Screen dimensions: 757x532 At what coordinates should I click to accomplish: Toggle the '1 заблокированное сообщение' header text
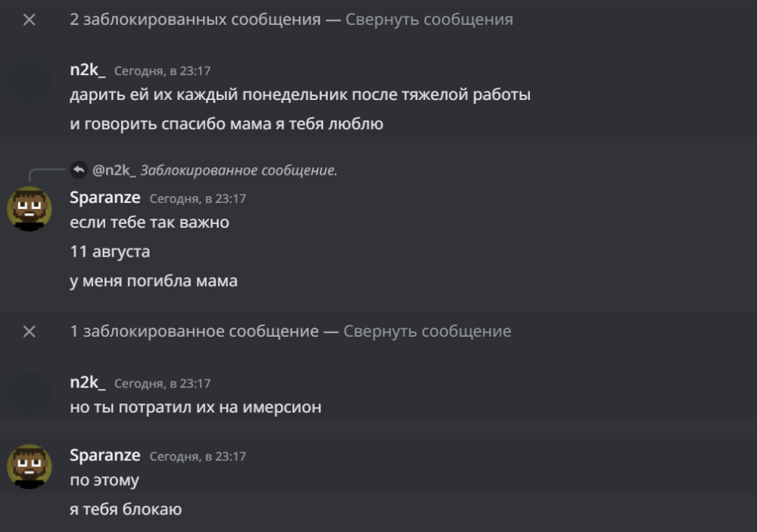point(194,331)
